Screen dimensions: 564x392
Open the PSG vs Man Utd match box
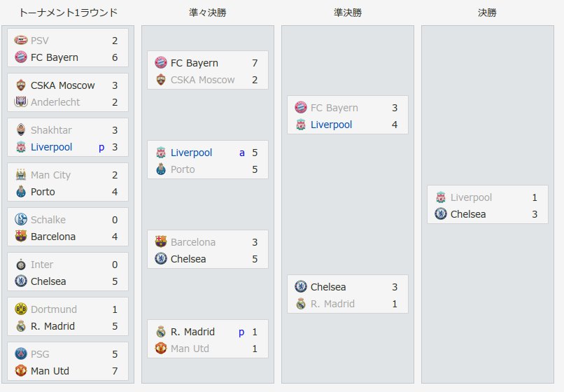[68, 361]
